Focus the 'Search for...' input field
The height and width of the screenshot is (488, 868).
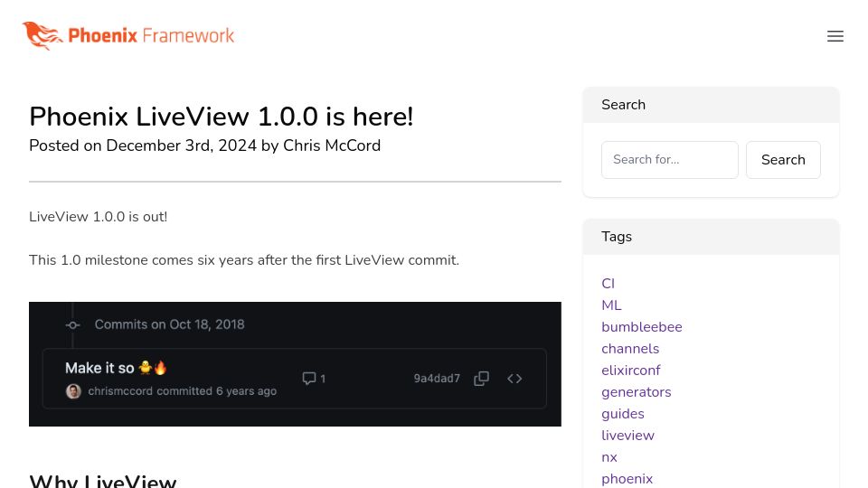coord(669,160)
